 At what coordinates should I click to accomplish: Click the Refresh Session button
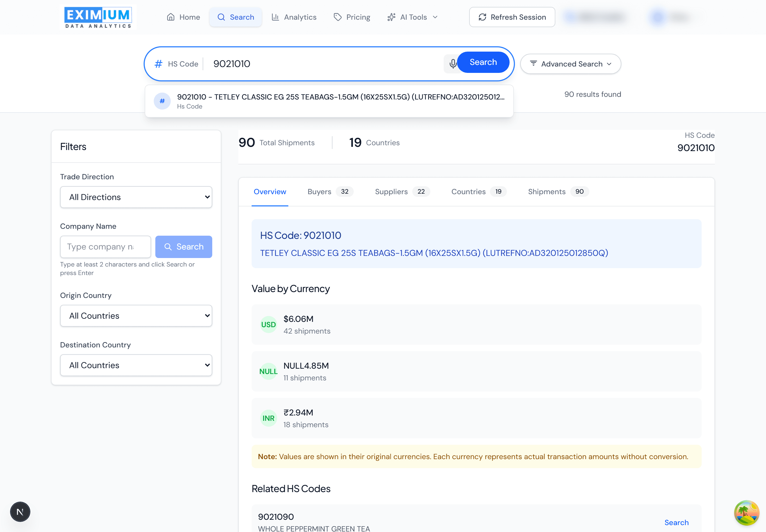pos(512,17)
